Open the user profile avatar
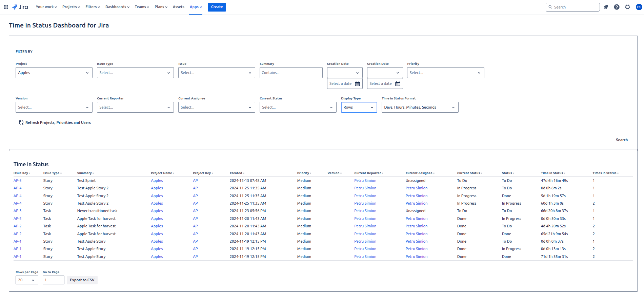 point(639,7)
